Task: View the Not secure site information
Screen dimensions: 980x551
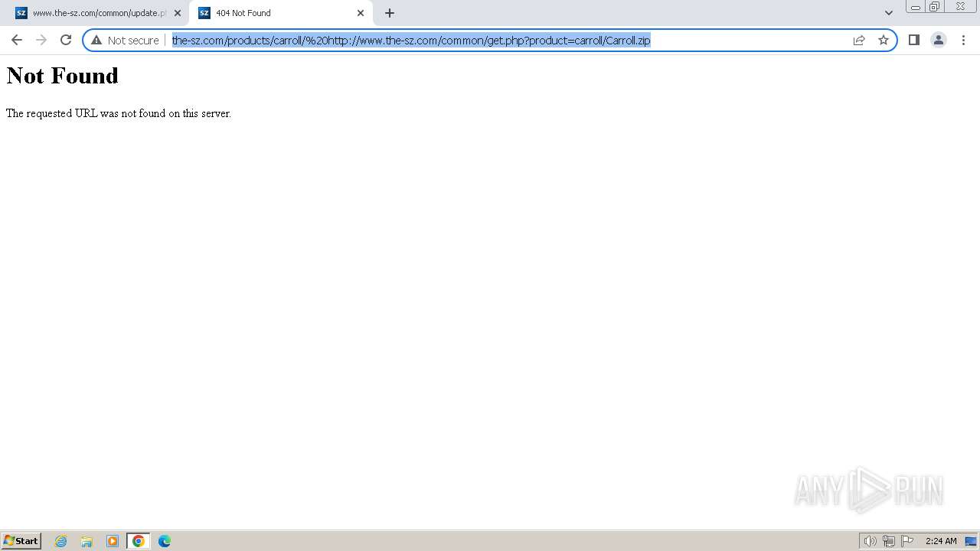Action: [x=125, y=40]
